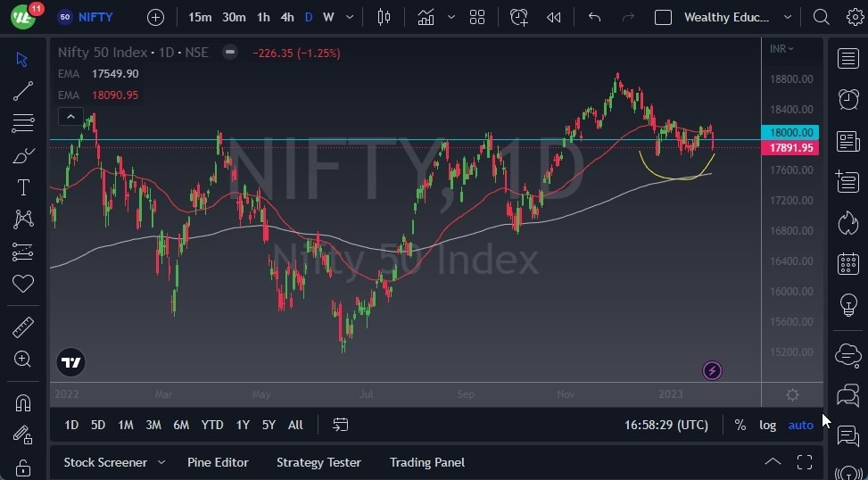Click the compare or add symbol plus button
Viewport: 868px width, 480px height.
click(155, 18)
